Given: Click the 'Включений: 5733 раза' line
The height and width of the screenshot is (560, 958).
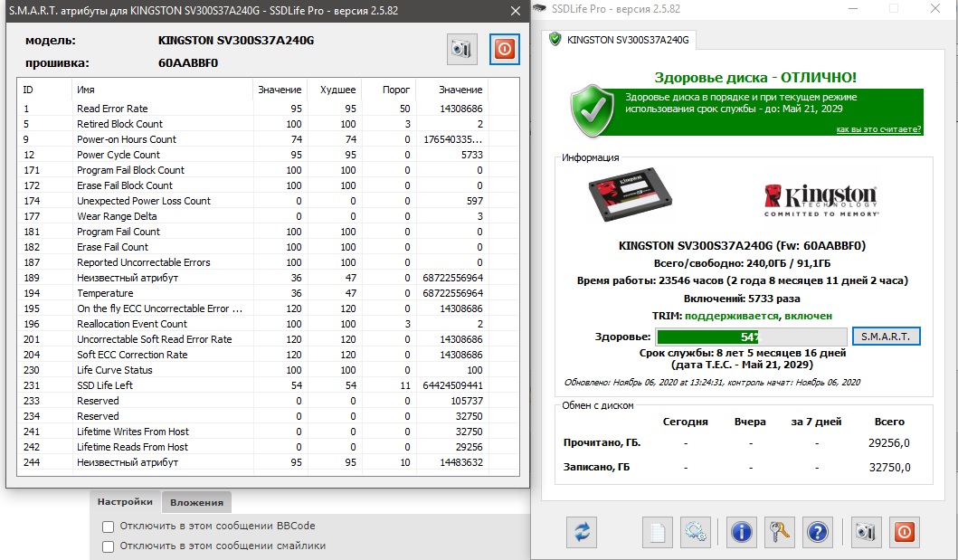Looking at the screenshot, I should tap(742, 299).
